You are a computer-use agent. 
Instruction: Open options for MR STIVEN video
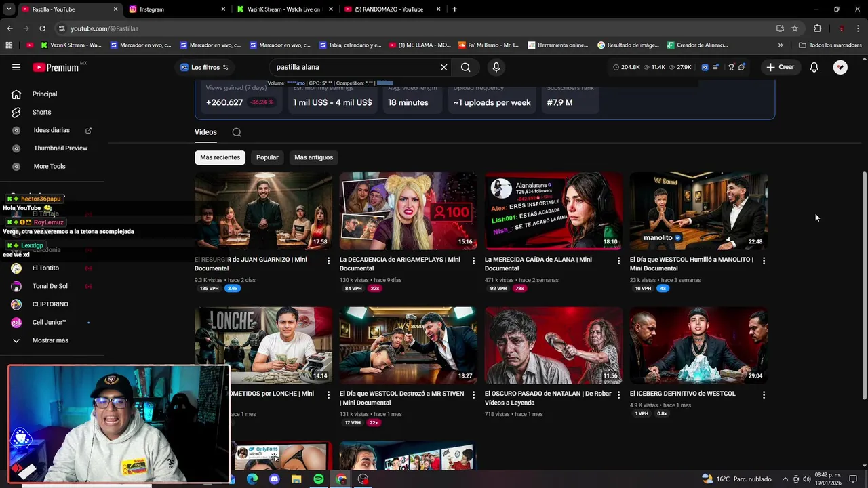pyautogui.click(x=473, y=394)
